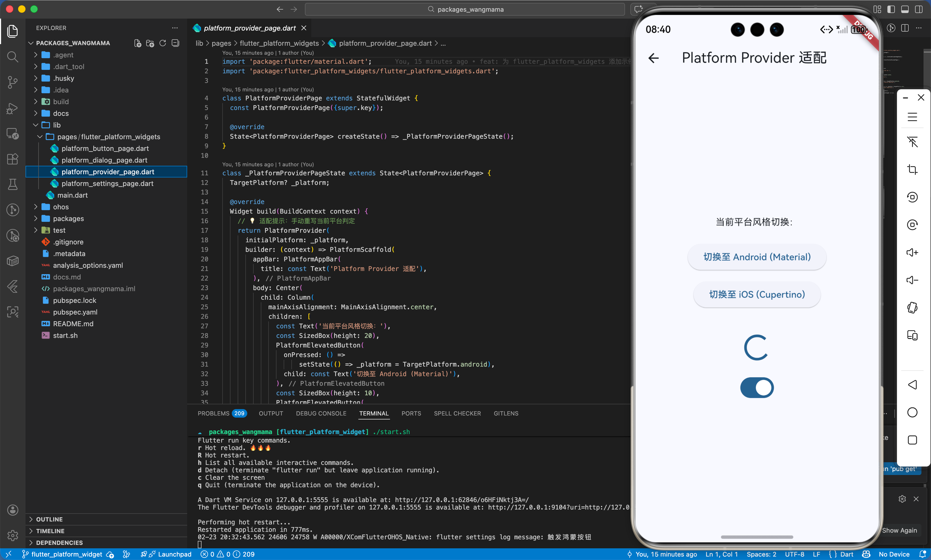This screenshot has height=560, width=931.
Task: Click the packages_wangmama command search field
Action: pyautogui.click(x=465, y=10)
